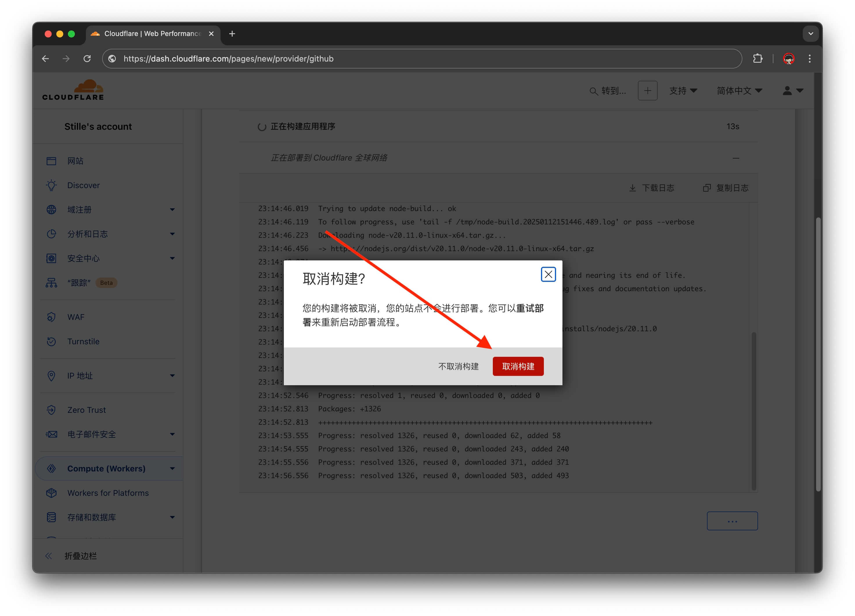Screen dimensions: 855x616
Task: Click the 存储和数据库 database icon
Action: (51, 517)
